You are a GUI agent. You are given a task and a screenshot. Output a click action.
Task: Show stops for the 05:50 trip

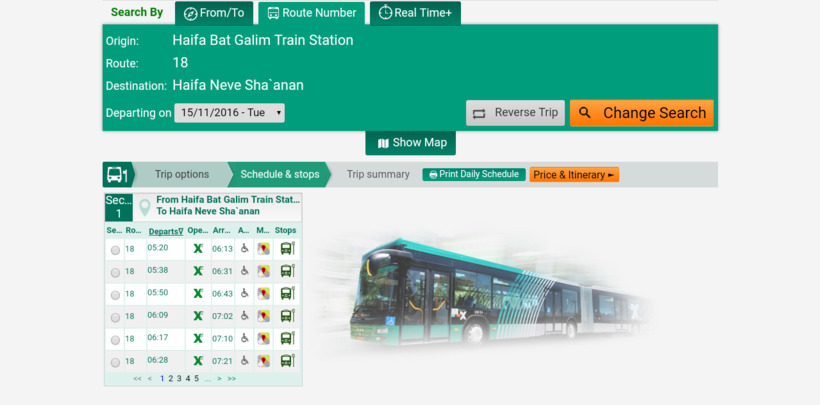click(x=288, y=294)
